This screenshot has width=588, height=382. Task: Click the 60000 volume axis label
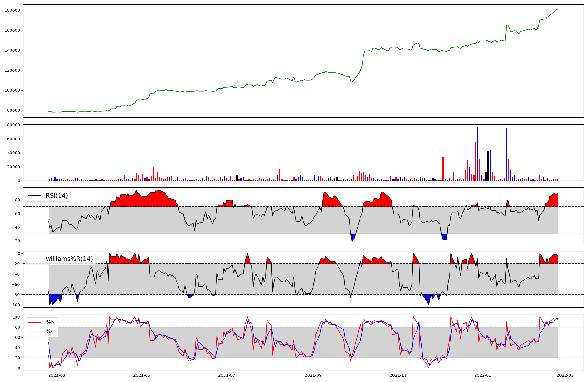[x=14, y=139]
